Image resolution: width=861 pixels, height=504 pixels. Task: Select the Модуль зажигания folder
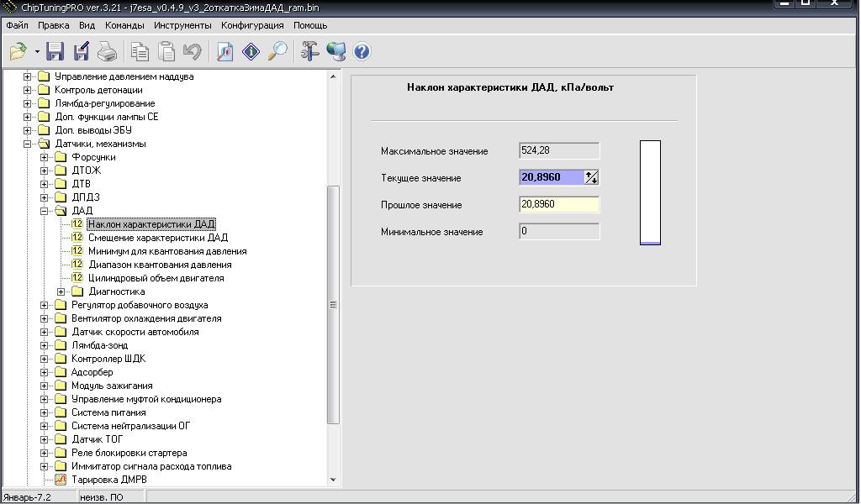[112, 386]
